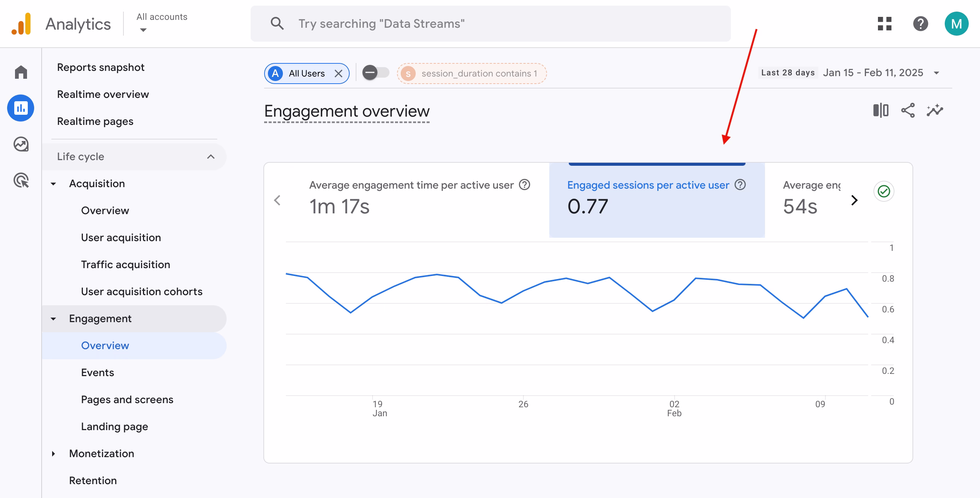Remove the All Users comparison chip
Image resolution: width=980 pixels, height=498 pixels.
coord(338,73)
